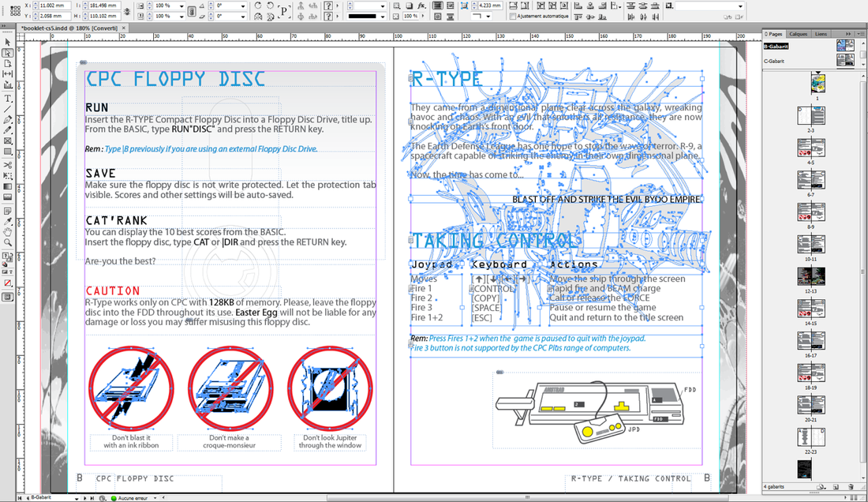This screenshot has width=868, height=502.
Task: Click the Rotate 90° counter-clockwise icon
Action: click(270, 6)
